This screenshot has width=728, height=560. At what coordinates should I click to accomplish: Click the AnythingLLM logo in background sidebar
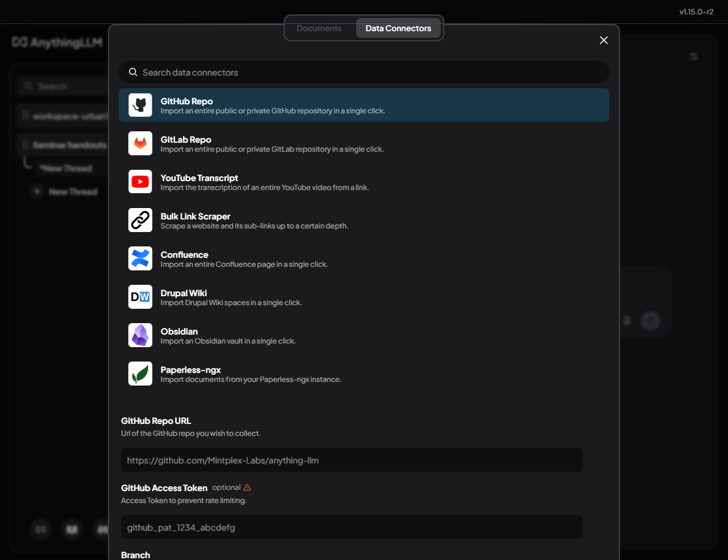(x=57, y=43)
